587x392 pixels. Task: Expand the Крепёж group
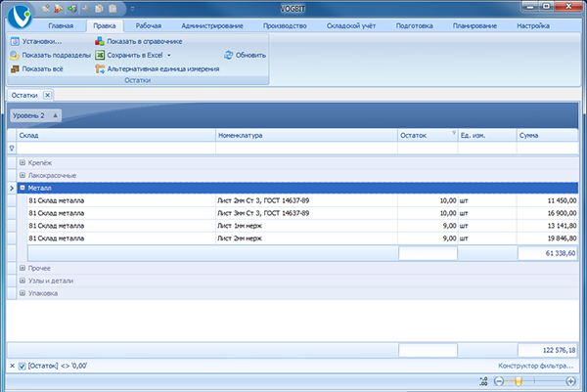click(23, 162)
